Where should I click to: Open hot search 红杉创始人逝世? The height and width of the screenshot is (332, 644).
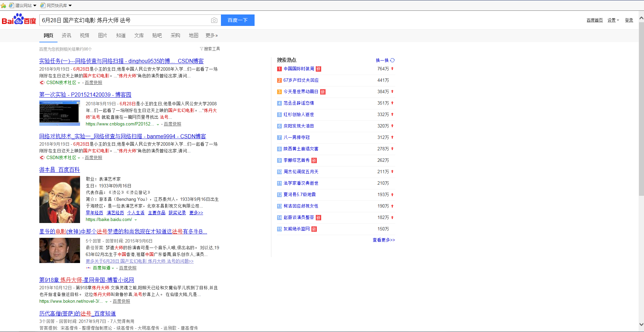(x=299, y=115)
